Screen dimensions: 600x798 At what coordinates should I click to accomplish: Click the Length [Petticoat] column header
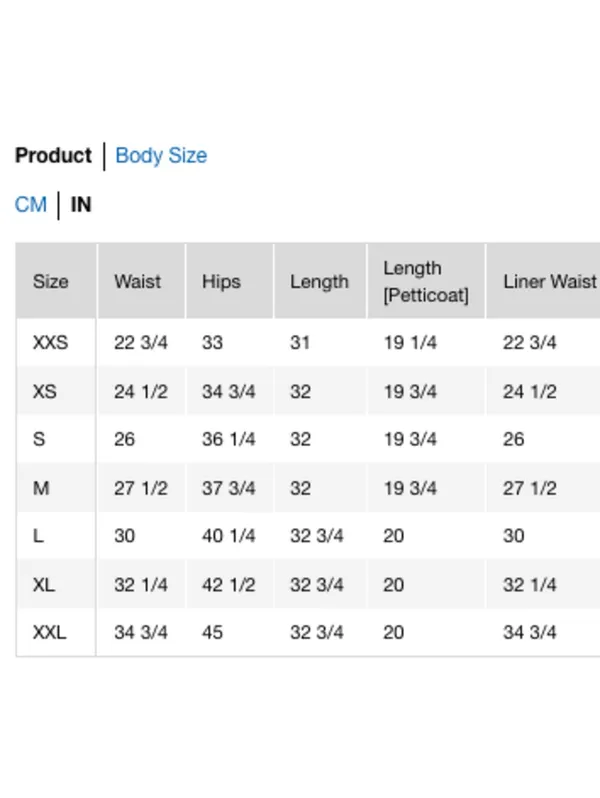point(426,281)
